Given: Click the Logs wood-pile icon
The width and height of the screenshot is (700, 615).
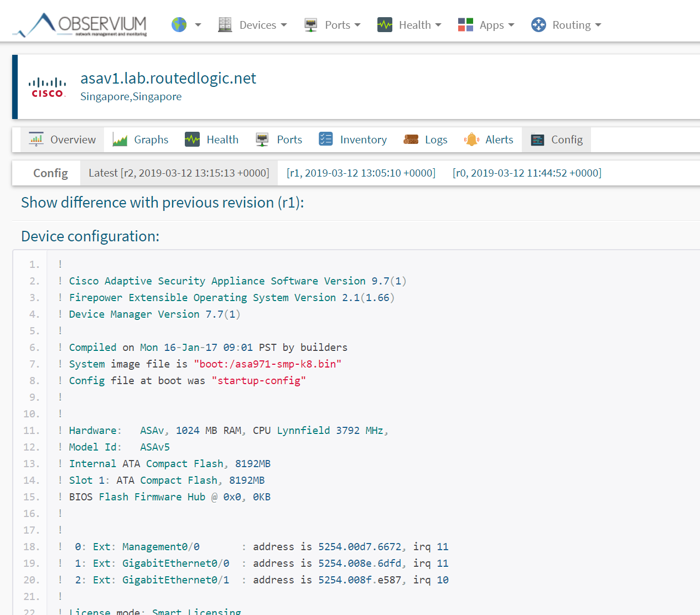Looking at the screenshot, I should pos(411,139).
